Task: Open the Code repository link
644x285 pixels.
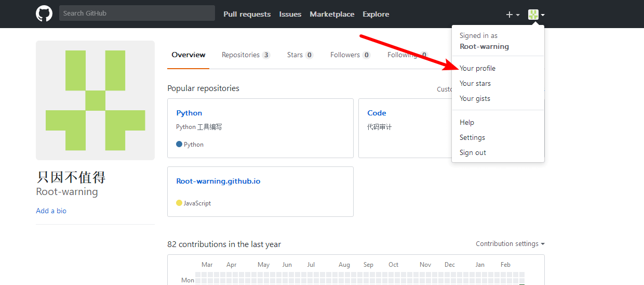Action: [377, 113]
